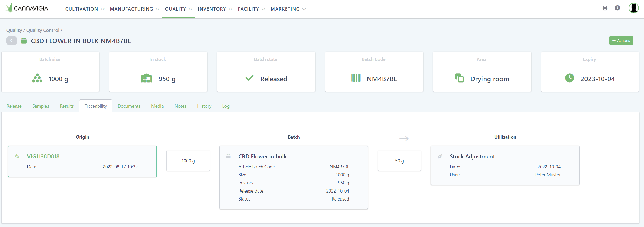Expand the Manufacturing dropdown menu

134,9
